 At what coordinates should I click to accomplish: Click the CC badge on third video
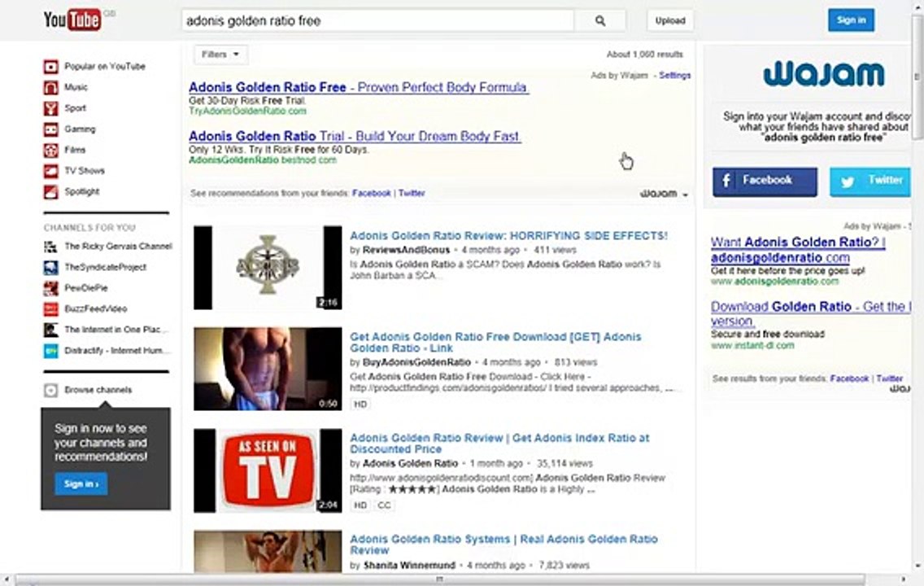click(384, 505)
